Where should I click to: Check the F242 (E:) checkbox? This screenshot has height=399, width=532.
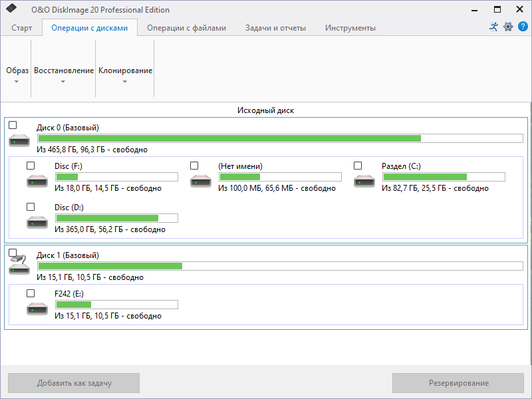point(31,293)
